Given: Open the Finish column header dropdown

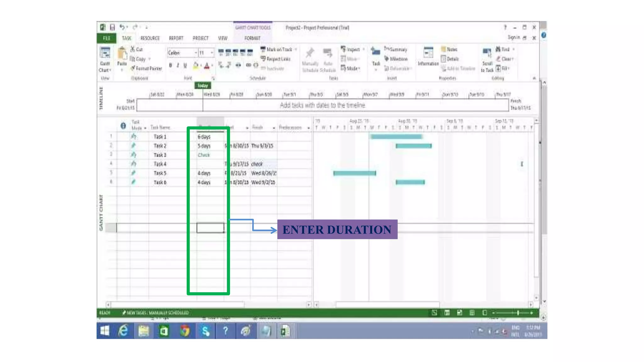Looking at the screenshot, I should click(274, 128).
